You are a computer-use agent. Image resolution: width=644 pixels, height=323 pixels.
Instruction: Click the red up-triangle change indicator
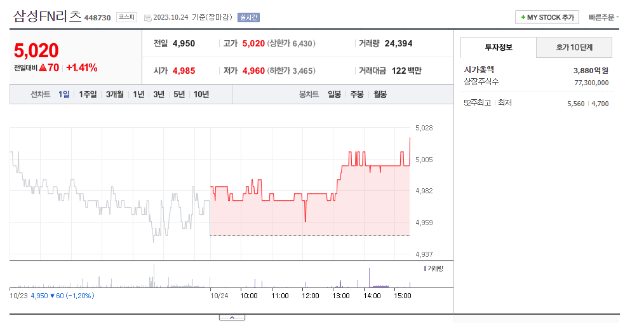pos(43,67)
